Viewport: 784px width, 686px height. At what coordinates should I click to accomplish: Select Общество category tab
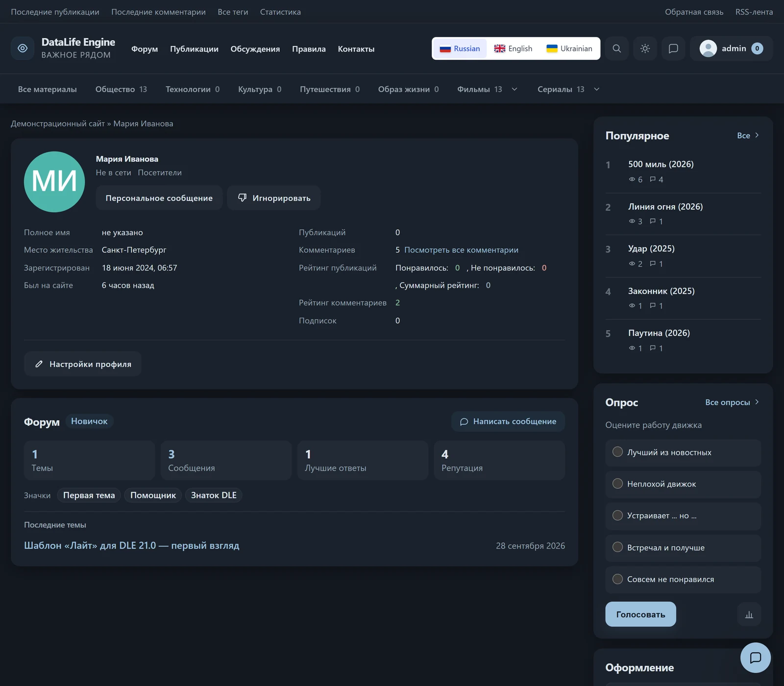point(121,89)
